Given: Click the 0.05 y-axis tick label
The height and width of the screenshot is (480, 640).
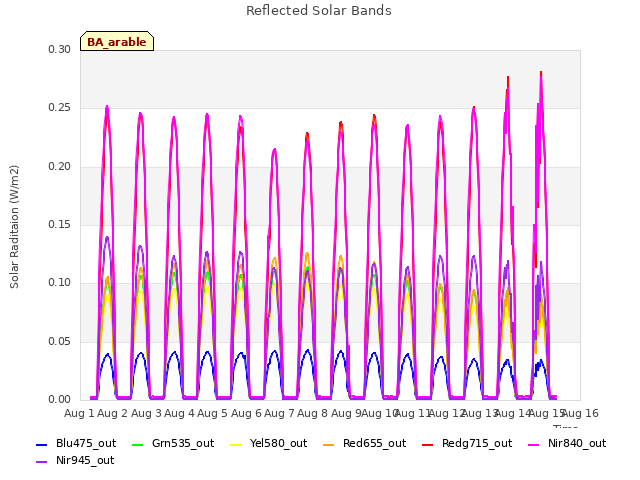Looking at the screenshot, I should click(60, 341).
